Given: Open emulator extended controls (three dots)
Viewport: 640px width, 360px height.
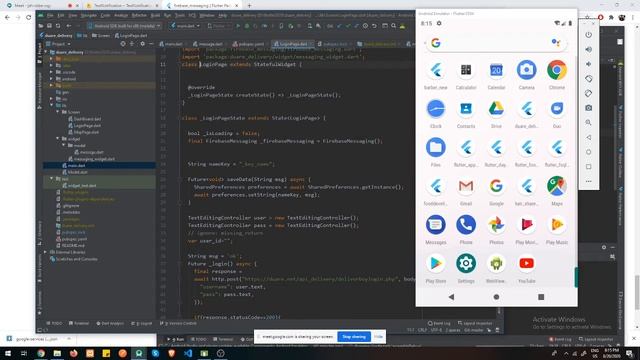Looking at the screenshot, I should (x=588, y=181).
